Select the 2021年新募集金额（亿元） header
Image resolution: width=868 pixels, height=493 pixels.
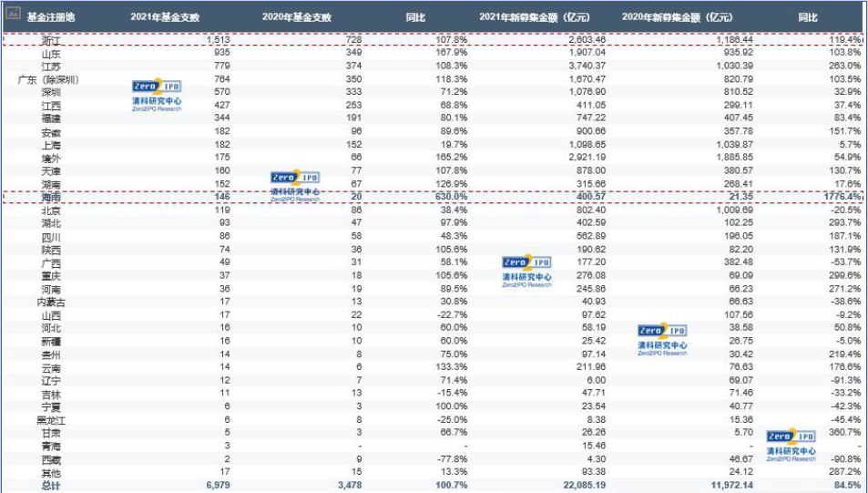(x=535, y=17)
